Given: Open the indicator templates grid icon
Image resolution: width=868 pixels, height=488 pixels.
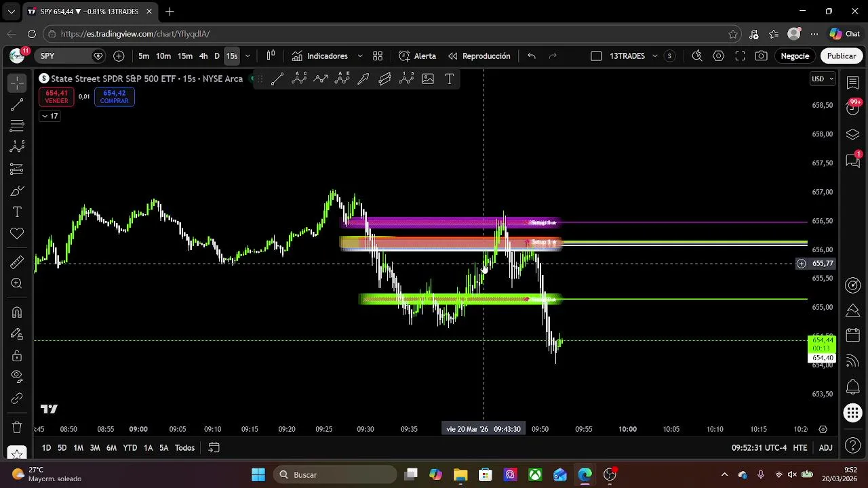Looking at the screenshot, I should click(378, 56).
